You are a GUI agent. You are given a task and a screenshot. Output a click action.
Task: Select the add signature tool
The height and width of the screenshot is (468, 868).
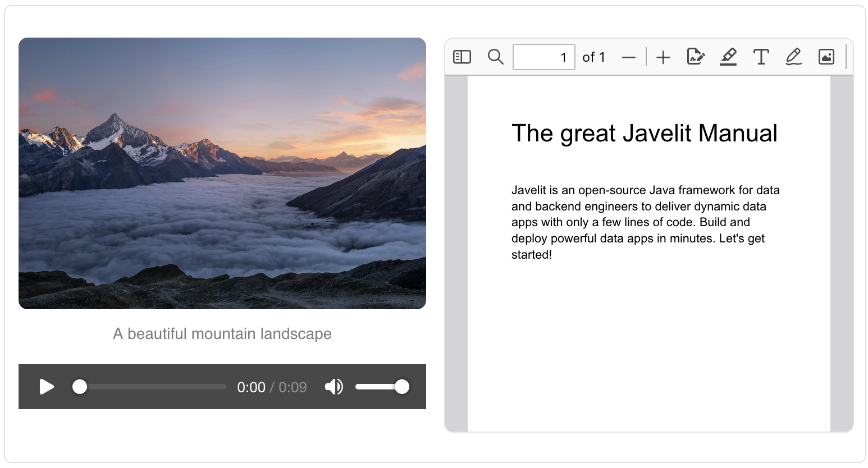pos(696,57)
